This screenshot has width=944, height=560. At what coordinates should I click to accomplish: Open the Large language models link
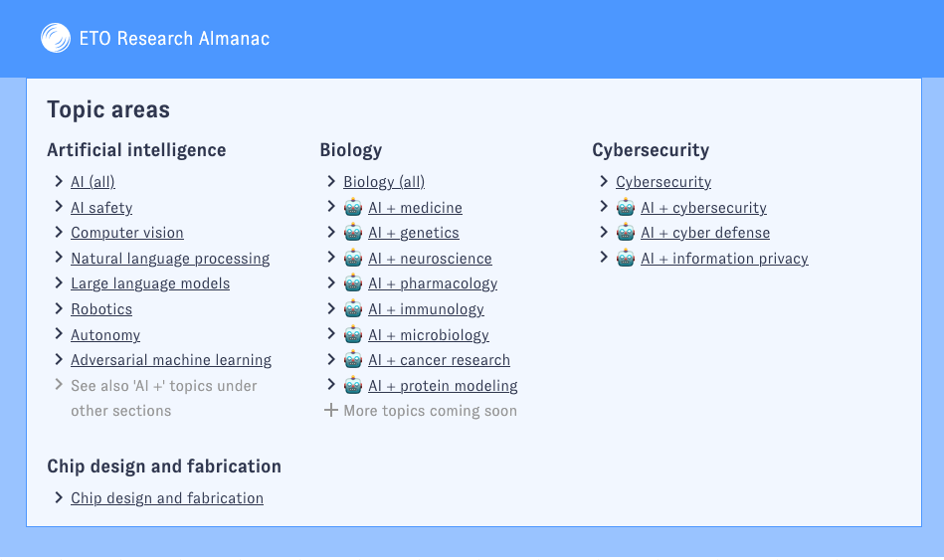pos(150,283)
